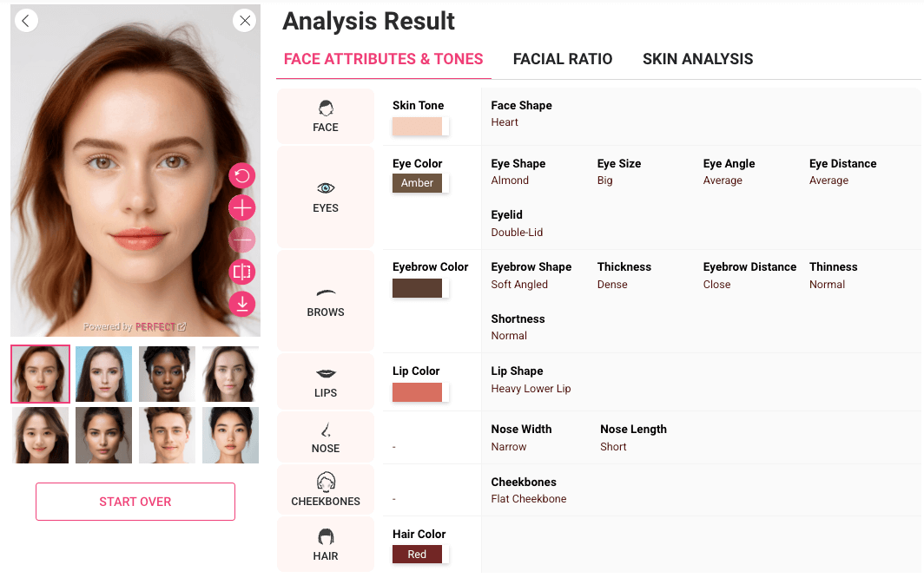Open the Powered by PERFECT link

point(135,326)
